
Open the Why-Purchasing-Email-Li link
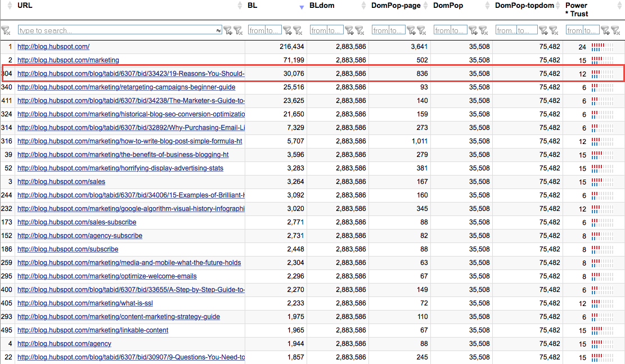pos(131,128)
